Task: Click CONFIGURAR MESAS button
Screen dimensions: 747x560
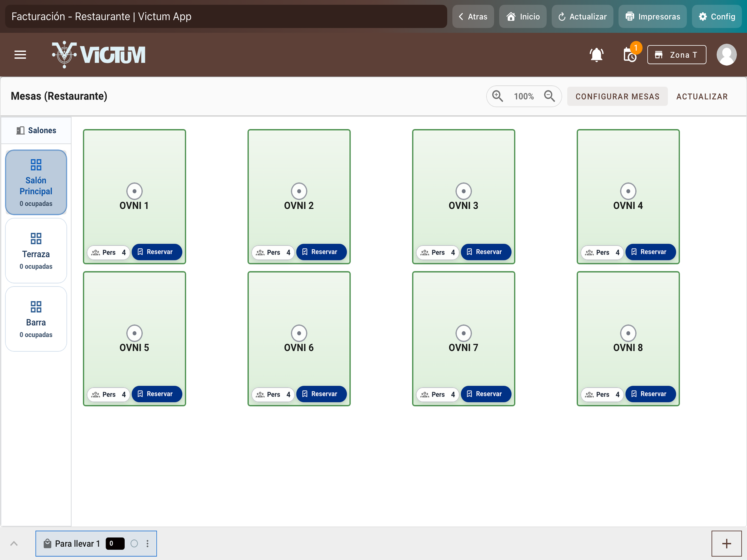Action: click(x=617, y=97)
